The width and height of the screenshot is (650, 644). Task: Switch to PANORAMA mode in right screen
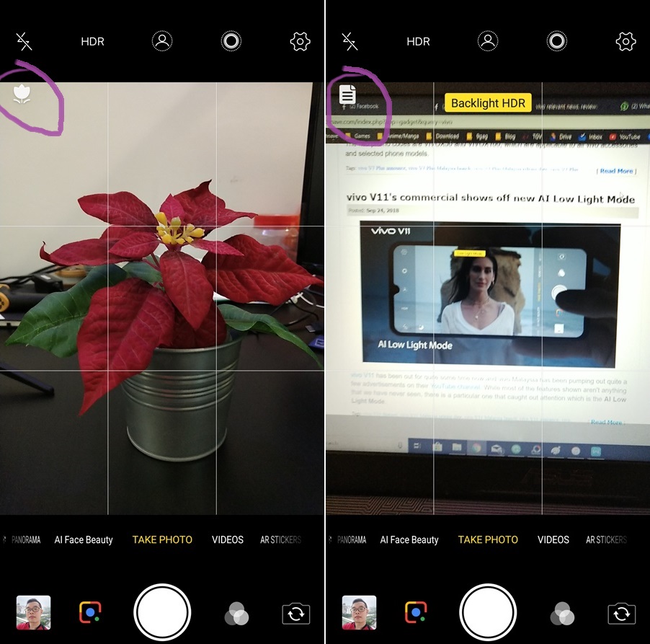(x=352, y=539)
